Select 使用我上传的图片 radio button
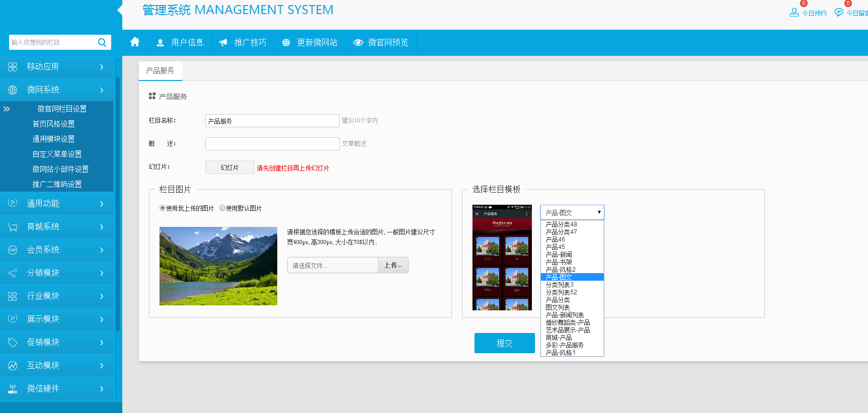The width and height of the screenshot is (868, 413). click(163, 208)
